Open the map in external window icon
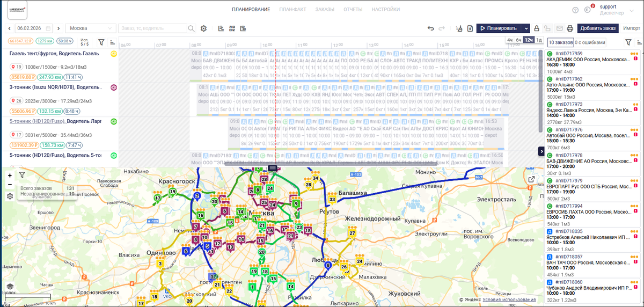644x307 pixels. [x=531, y=179]
